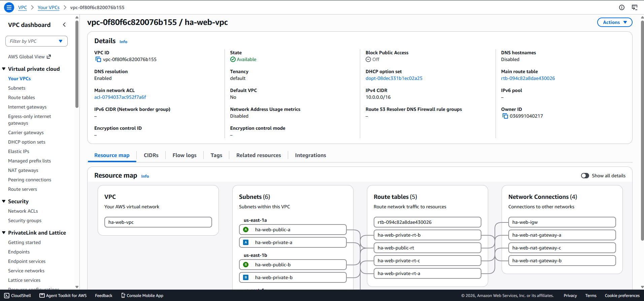This screenshot has width=644, height=301.
Task: Select ha-web-nat-gateway-b connection node
Action: click(x=562, y=261)
